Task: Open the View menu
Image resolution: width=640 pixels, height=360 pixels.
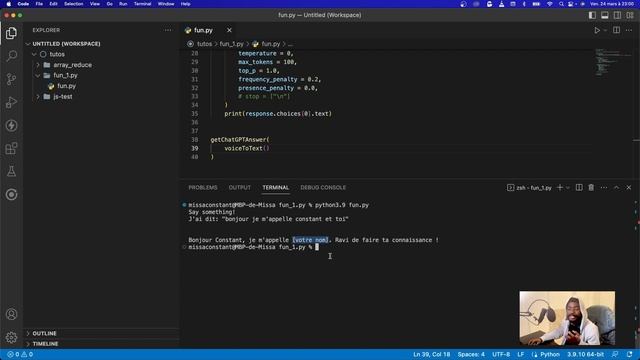Action: pos(95,4)
